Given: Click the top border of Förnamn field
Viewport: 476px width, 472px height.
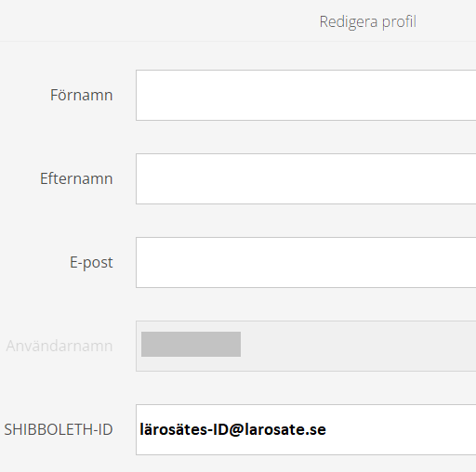Looking at the screenshot, I should click(306, 71).
